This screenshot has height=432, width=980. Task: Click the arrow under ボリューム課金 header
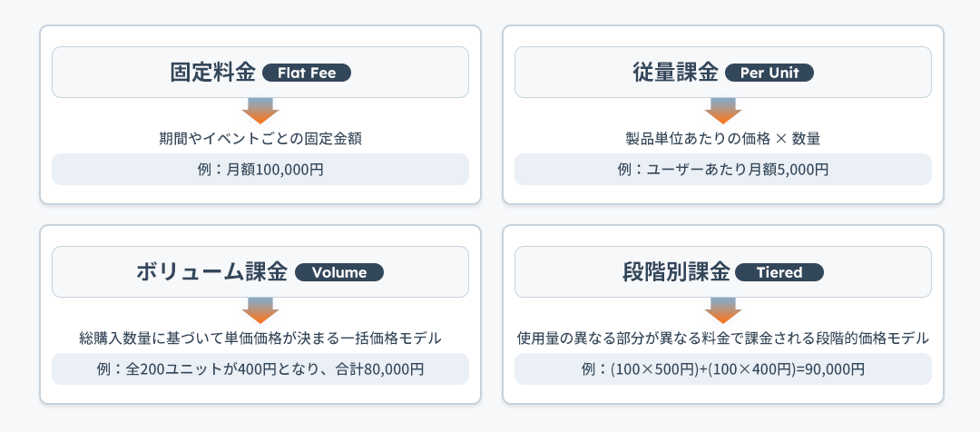coord(260,310)
